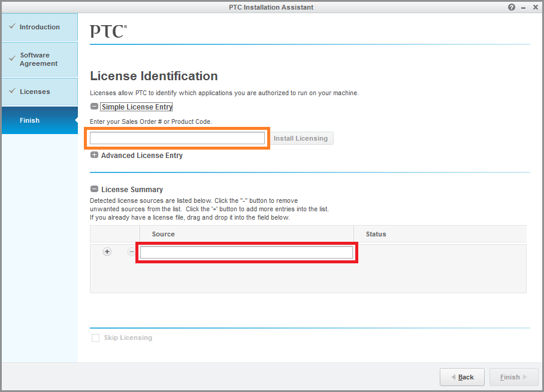Click the License Summary label
The image size is (544, 392).
point(132,190)
